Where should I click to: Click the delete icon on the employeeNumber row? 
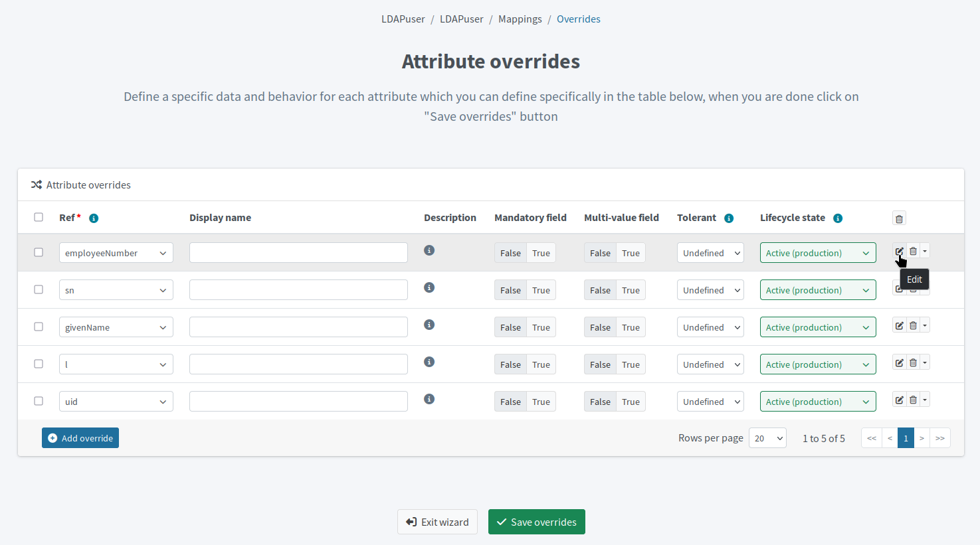pyautogui.click(x=913, y=251)
